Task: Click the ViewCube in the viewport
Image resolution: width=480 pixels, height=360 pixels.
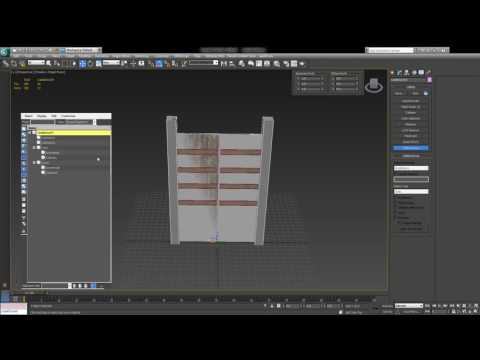Action: pos(374,85)
